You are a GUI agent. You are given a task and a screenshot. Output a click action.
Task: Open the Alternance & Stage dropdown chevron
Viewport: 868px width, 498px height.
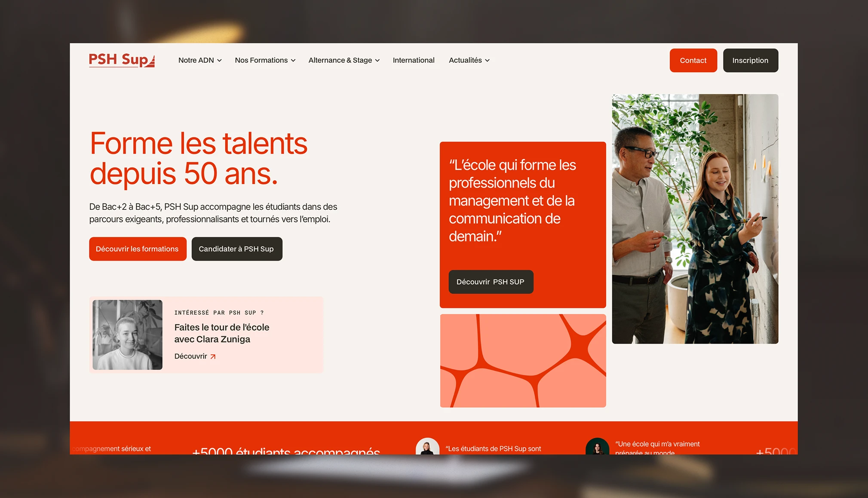[377, 61]
